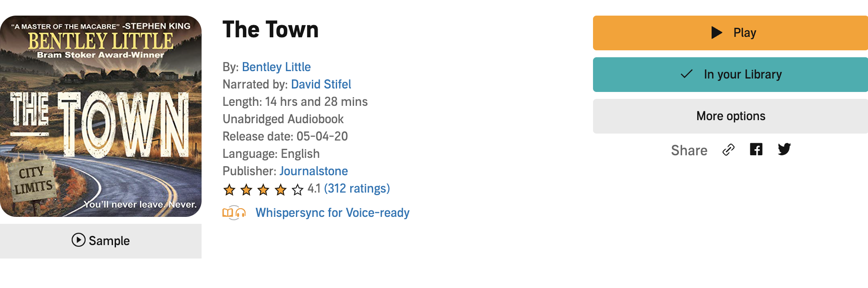Expand the More options menu
The width and height of the screenshot is (868, 288).
730,116
